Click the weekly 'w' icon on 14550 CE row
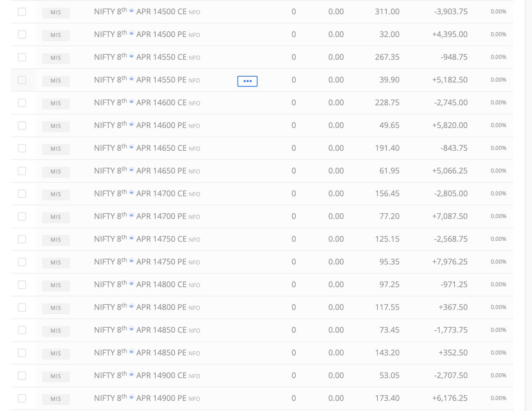The width and height of the screenshot is (532, 411). pyautogui.click(x=132, y=56)
